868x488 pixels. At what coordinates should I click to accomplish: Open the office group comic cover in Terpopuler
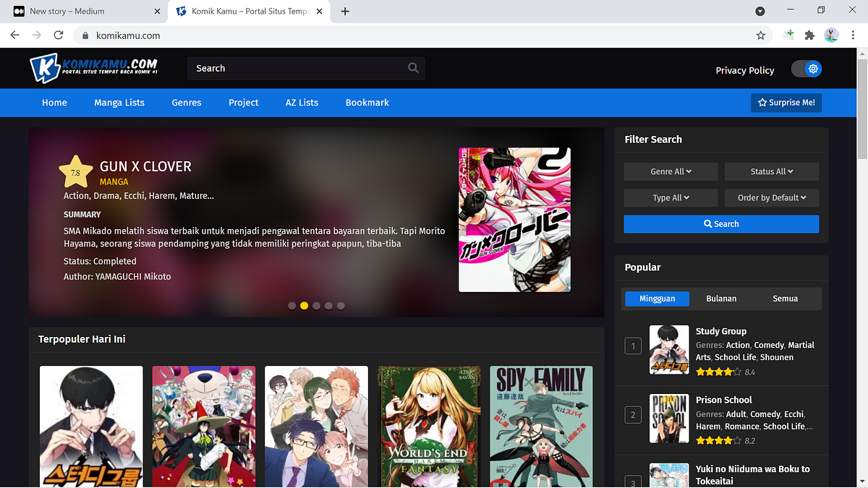click(316, 427)
